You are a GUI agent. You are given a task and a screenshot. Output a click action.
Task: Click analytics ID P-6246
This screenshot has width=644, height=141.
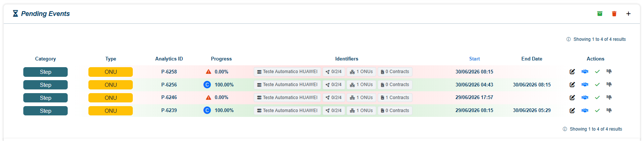coord(169,98)
